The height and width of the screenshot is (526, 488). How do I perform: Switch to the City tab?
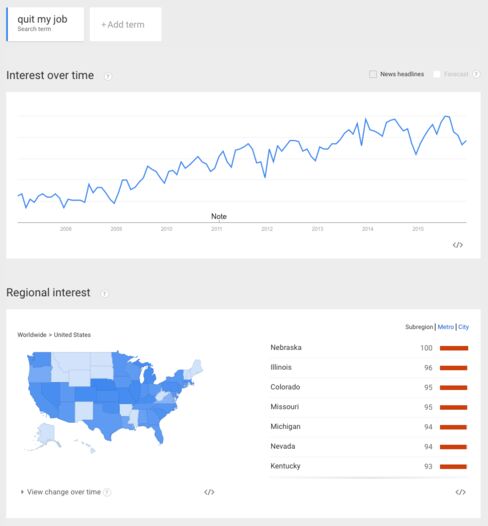point(464,327)
